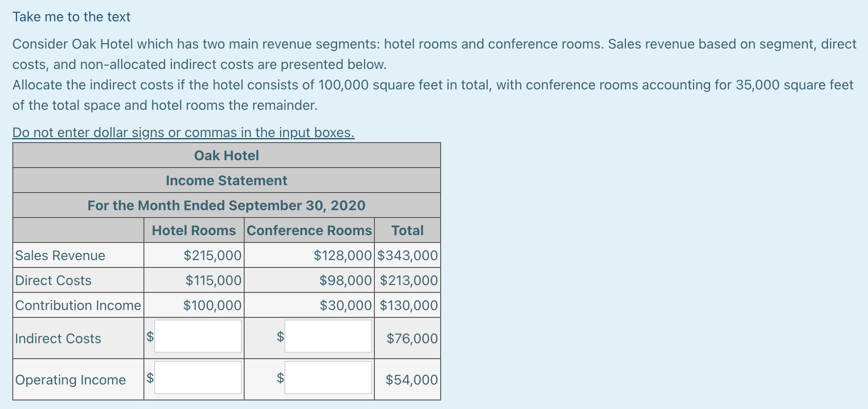
Task: Click the Oak Hotel table title
Action: pyautogui.click(x=226, y=156)
